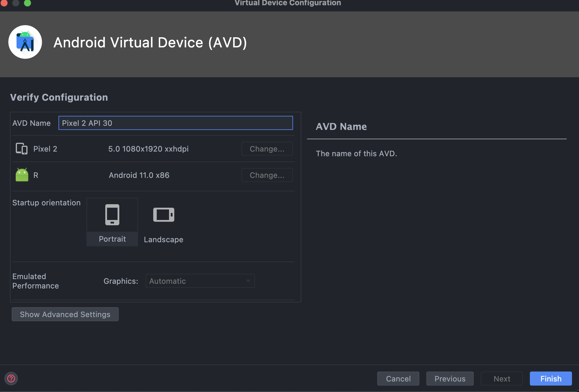Open the Graphics Automatic dropdown
The image size is (579, 392).
(x=200, y=281)
